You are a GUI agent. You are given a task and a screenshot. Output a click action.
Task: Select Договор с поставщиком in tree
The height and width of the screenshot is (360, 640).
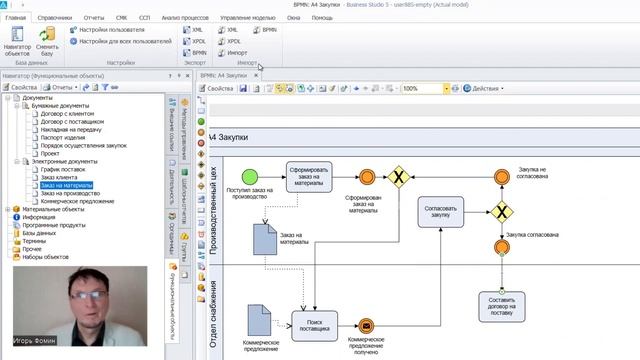click(x=72, y=122)
